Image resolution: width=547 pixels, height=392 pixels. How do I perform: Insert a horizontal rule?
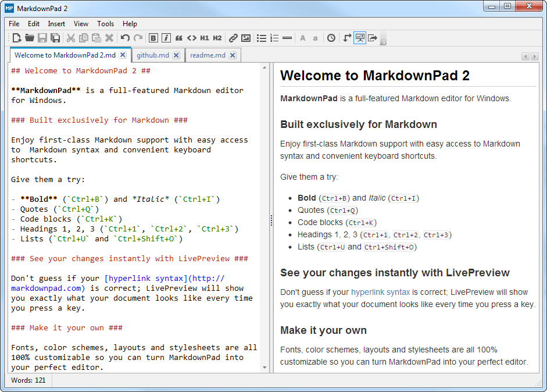coord(287,37)
